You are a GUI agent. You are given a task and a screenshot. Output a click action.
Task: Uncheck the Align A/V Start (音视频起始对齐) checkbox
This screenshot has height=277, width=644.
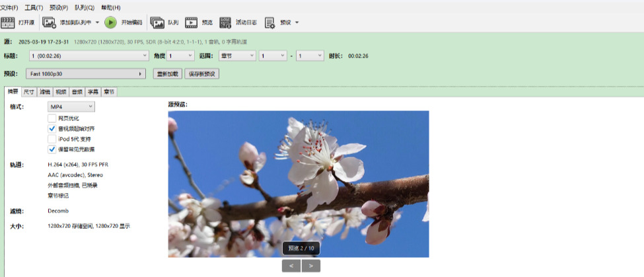(x=52, y=129)
